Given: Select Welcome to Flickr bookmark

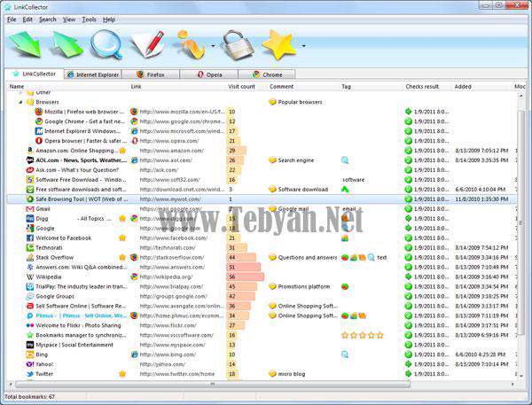Looking at the screenshot, I should (78, 325).
